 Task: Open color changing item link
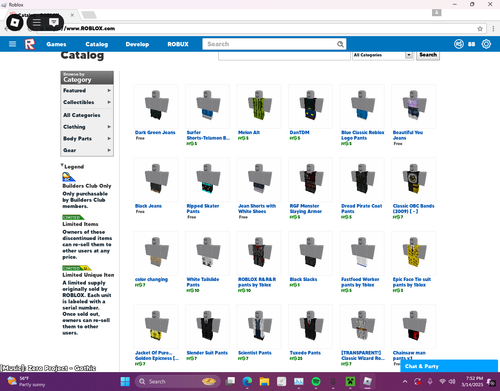151,279
